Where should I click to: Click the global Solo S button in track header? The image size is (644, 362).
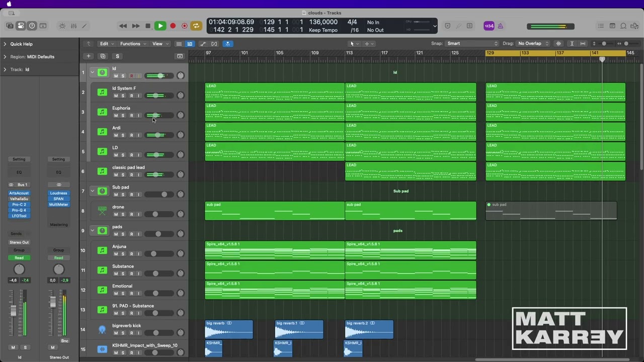coord(117,56)
